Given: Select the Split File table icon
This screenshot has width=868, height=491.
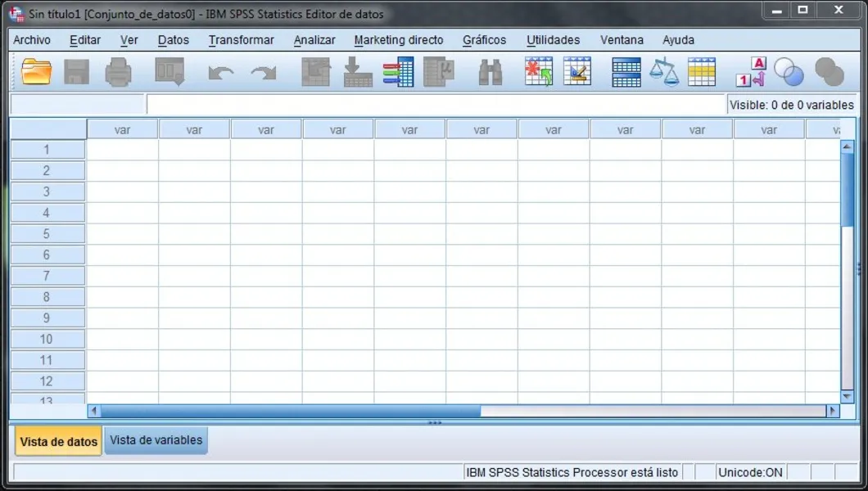Looking at the screenshot, I should (626, 72).
